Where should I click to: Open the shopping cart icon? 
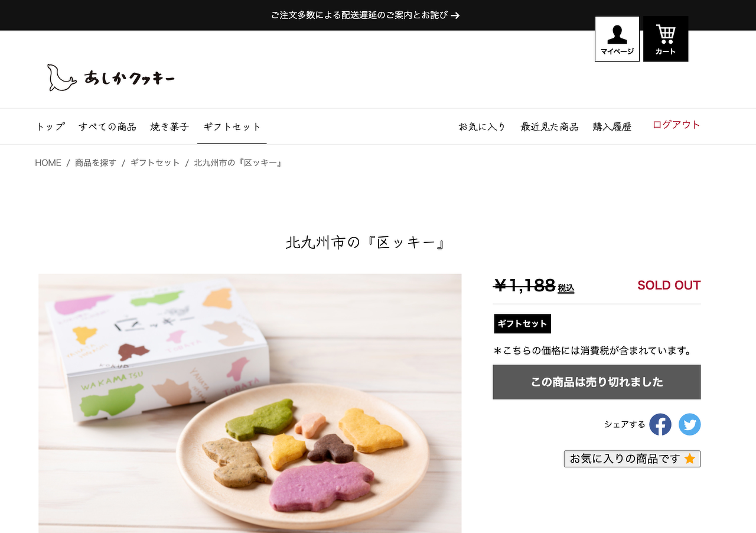(x=666, y=39)
